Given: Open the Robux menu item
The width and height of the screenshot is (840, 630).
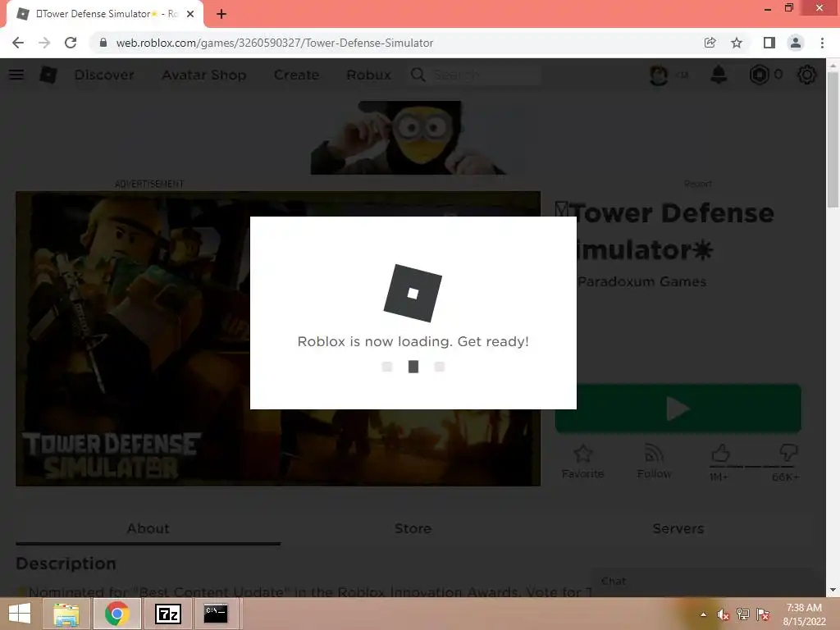Looking at the screenshot, I should coord(368,75).
